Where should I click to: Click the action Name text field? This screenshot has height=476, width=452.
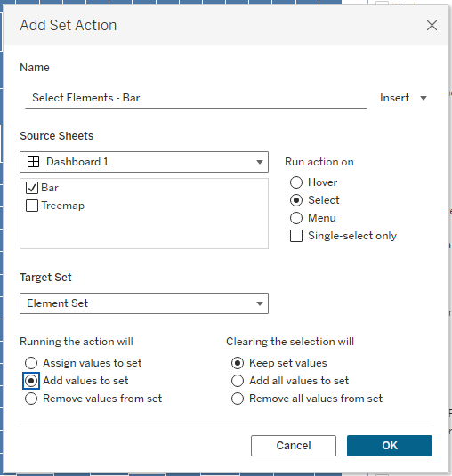point(196,98)
